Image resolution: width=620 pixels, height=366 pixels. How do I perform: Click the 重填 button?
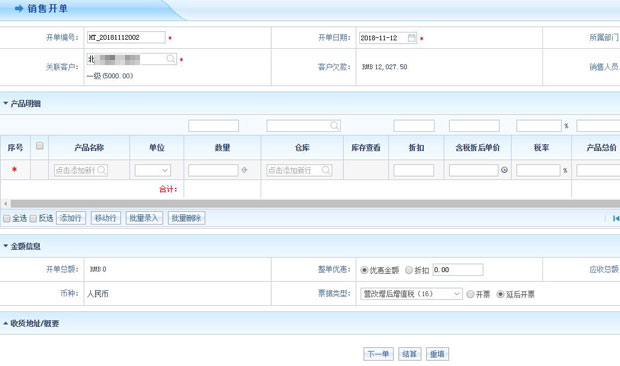437,354
